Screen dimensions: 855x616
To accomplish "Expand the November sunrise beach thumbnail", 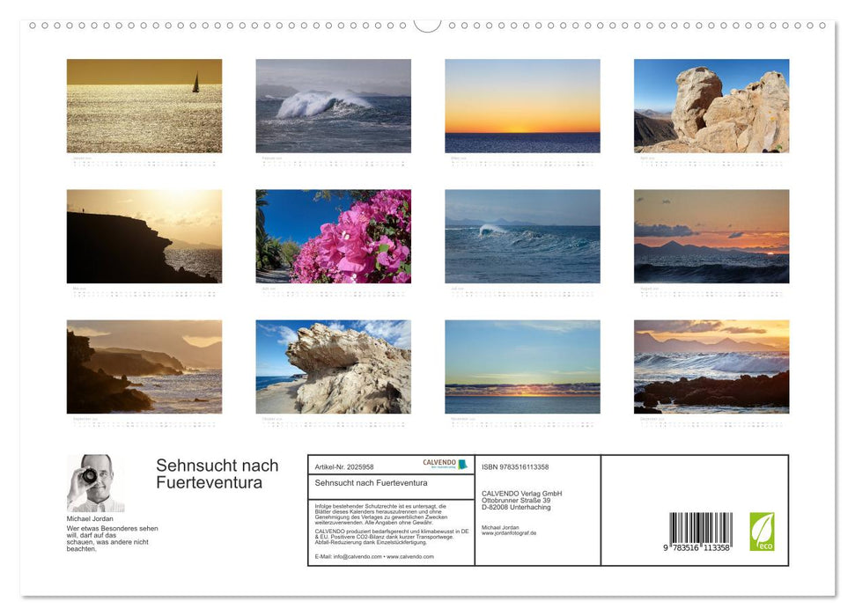I will point(521,366).
